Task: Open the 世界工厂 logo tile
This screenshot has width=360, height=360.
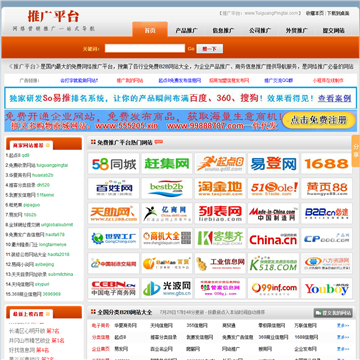Action: point(114,238)
